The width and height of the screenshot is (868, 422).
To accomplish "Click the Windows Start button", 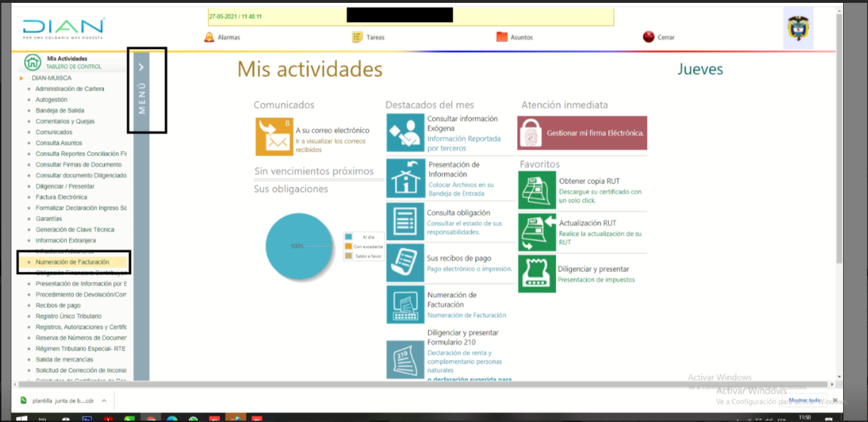I will click(x=21, y=418).
